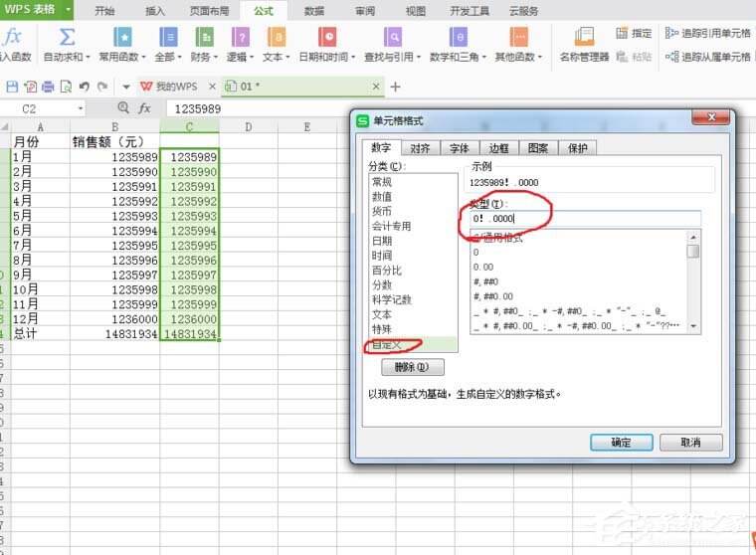Viewport: 756px width, 555px height.
Task: Open the Lookup and Reference functions icon
Action: click(x=393, y=37)
